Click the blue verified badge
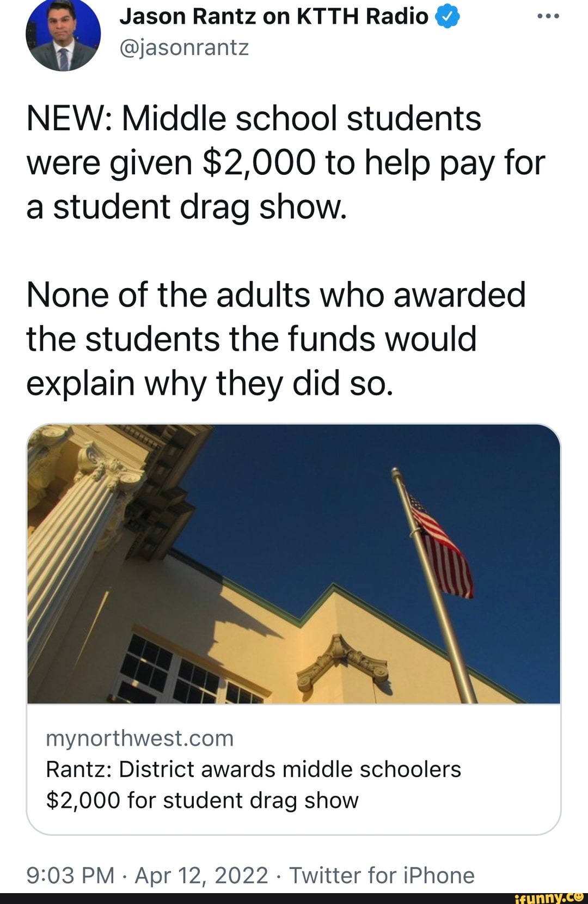 [446, 15]
